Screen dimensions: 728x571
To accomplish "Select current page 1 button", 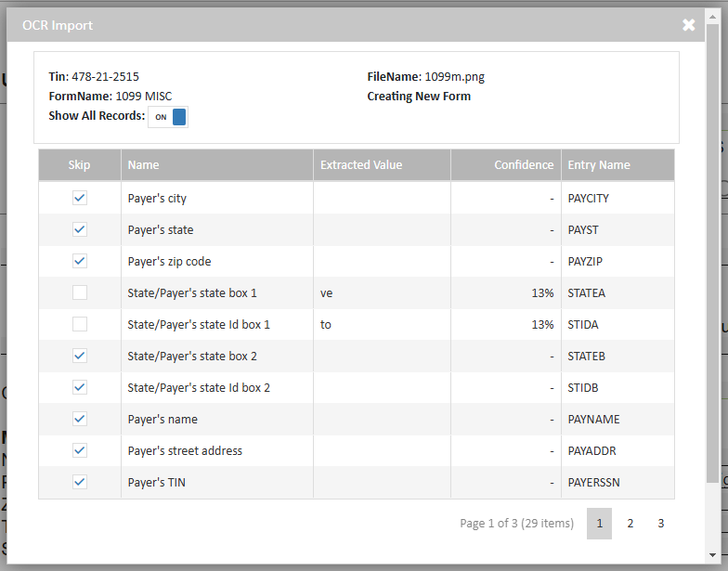I will click(599, 524).
